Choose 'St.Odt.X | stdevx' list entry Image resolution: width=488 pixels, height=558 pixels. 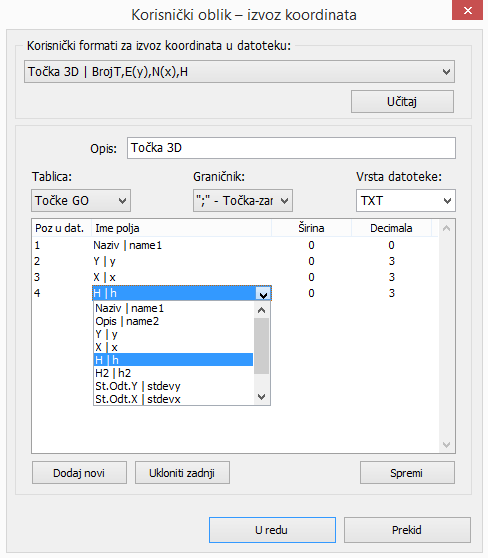point(173,399)
